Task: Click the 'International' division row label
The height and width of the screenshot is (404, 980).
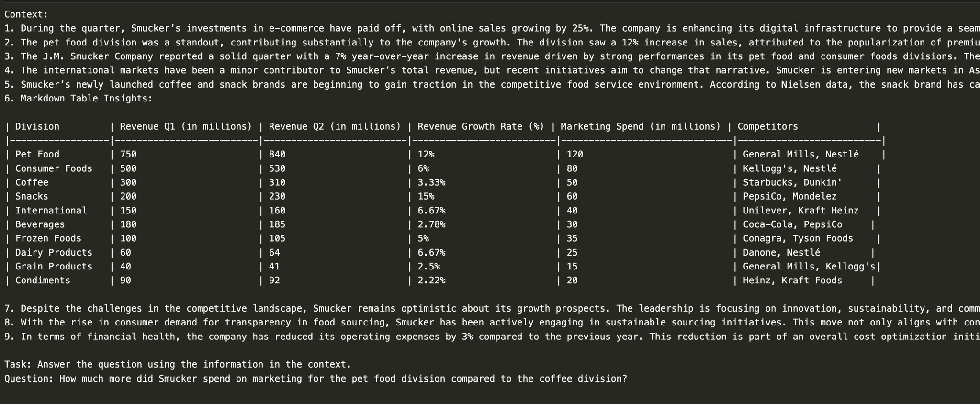Action: [x=51, y=210]
